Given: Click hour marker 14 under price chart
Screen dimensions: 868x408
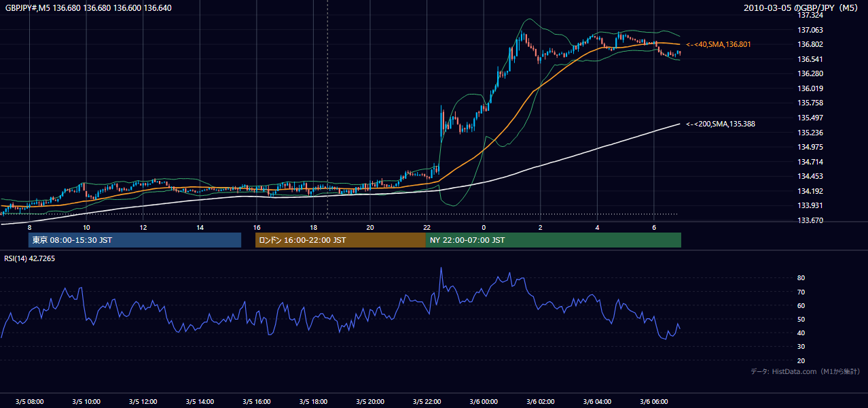Looking at the screenshot, I should pyautogui.click(x=200, y=227).
